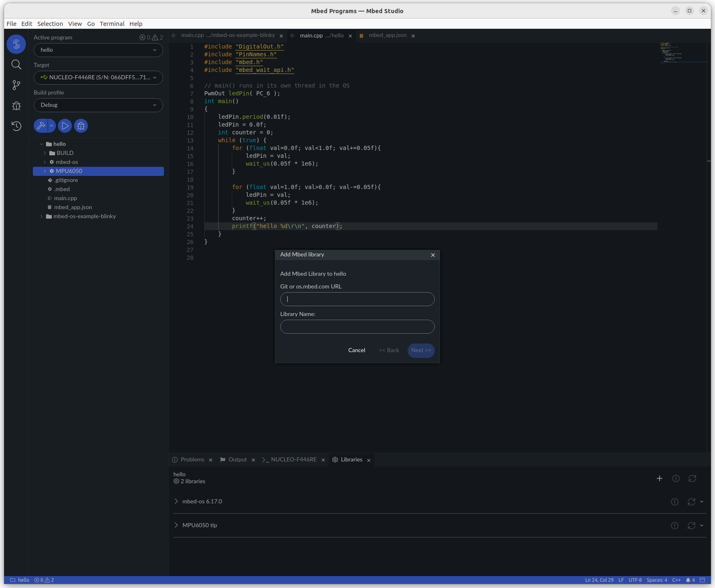
Task: Open the File menu
Action: tap(12, 24)
